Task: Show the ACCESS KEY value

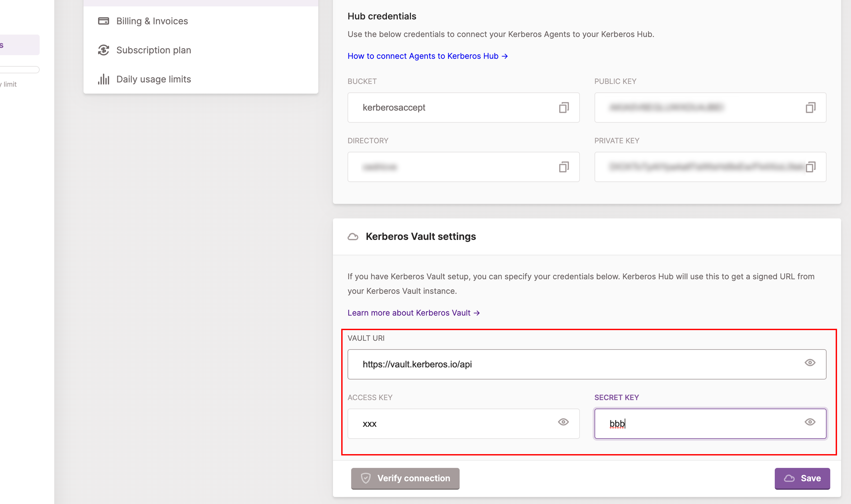Action: point(563,422)
